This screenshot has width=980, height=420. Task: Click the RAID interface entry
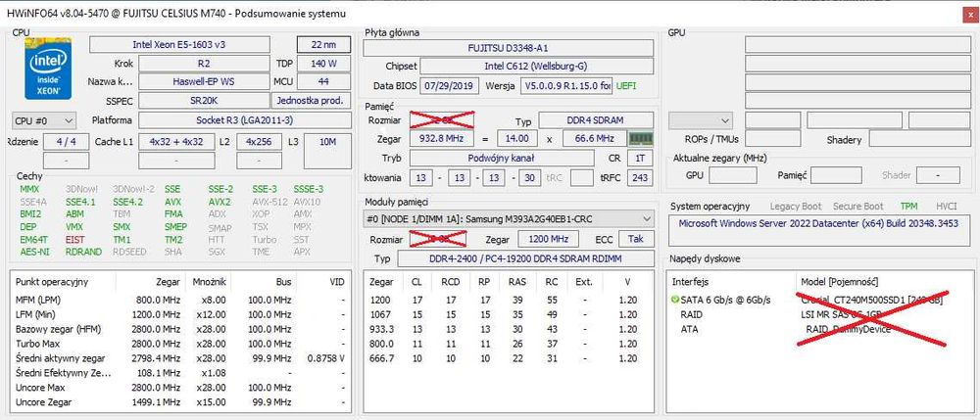[x=691, y=314]
